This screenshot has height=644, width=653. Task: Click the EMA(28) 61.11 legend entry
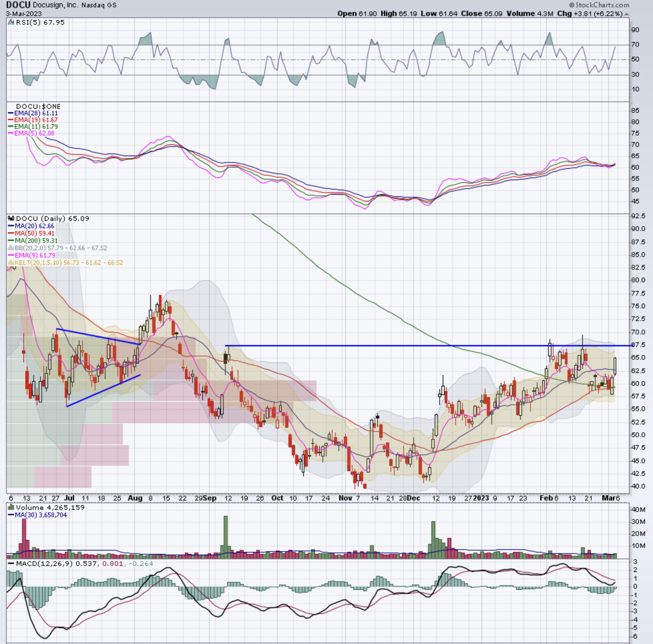point(36,113)
